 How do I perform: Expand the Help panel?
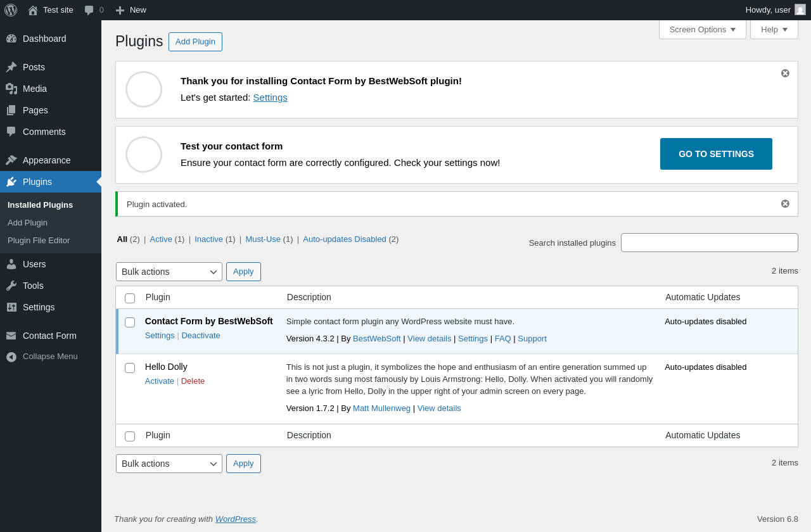point(774,29)
